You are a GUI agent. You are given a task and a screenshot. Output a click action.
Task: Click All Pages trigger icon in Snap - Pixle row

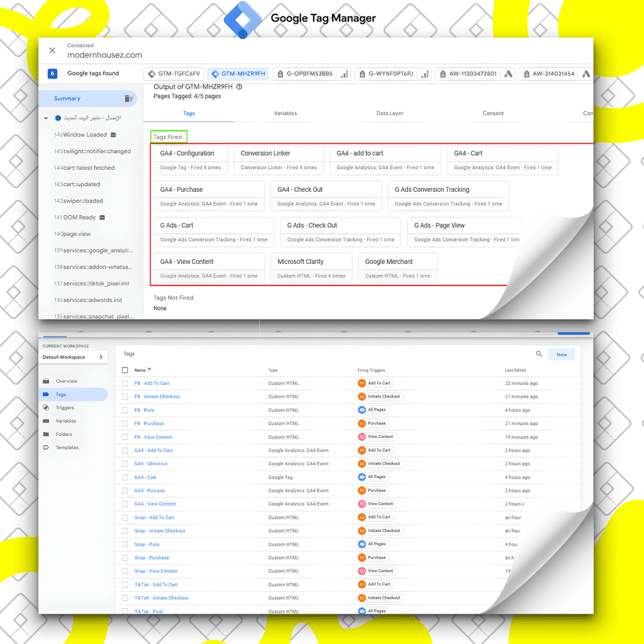[x=362, y=544]
